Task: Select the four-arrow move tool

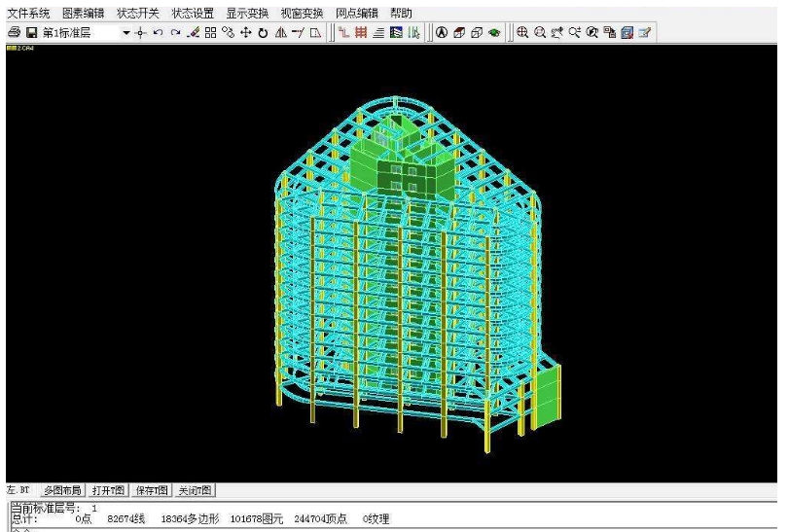Action: pos(245,32)
